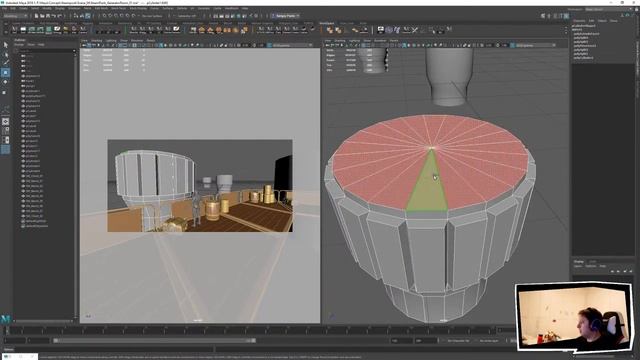Viewport: 640px width, 360px height.
Task: Click the IPR render icon
Action: click(x=227, y=16)
